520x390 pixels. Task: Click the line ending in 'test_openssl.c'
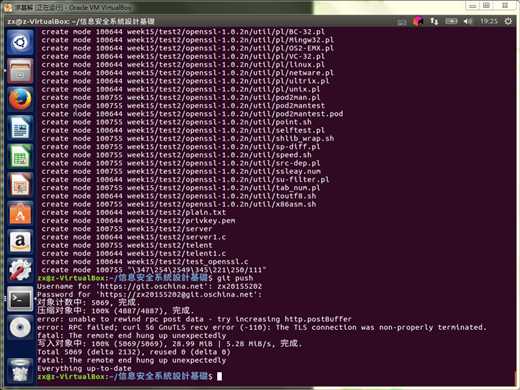145,262
